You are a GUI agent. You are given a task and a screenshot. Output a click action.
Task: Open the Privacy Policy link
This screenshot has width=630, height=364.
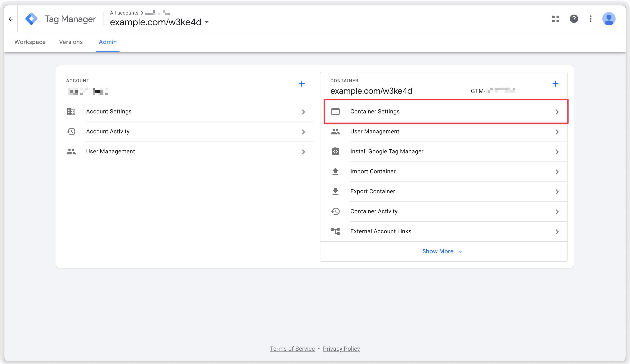tap(341, 349)
